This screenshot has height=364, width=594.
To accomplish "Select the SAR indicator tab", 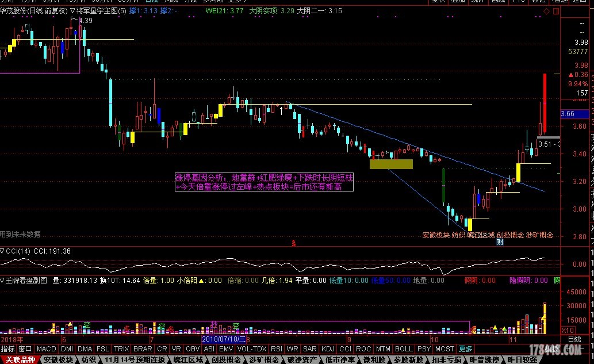I will [309, 349].
